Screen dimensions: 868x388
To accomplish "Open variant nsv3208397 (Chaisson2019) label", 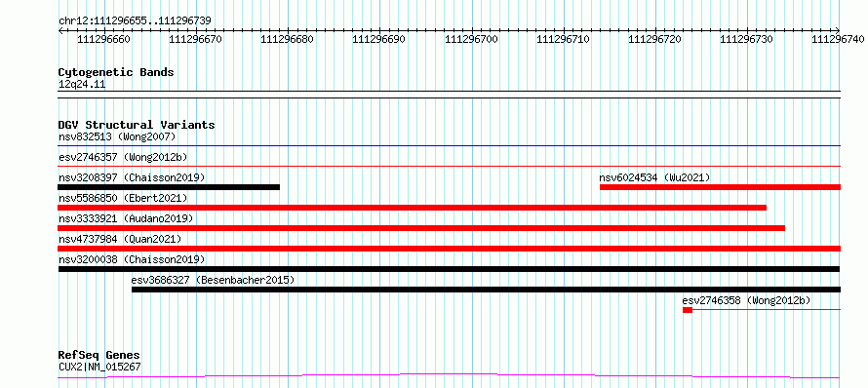I will coord(132,177).
